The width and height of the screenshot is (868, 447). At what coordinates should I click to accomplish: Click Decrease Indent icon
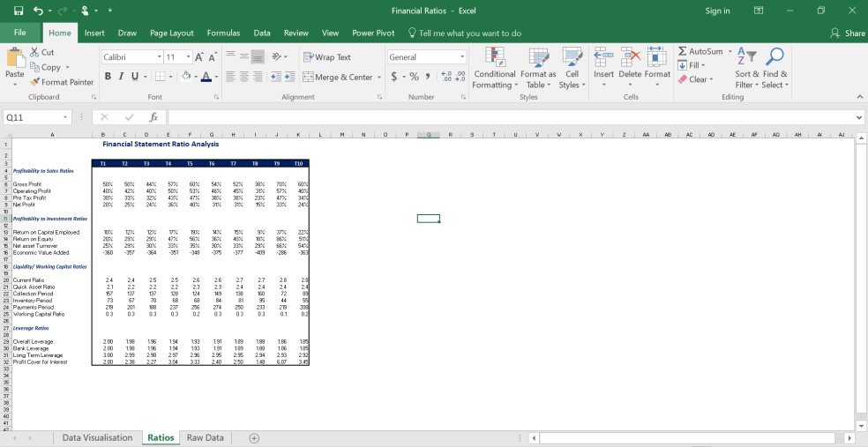point(276,77)
